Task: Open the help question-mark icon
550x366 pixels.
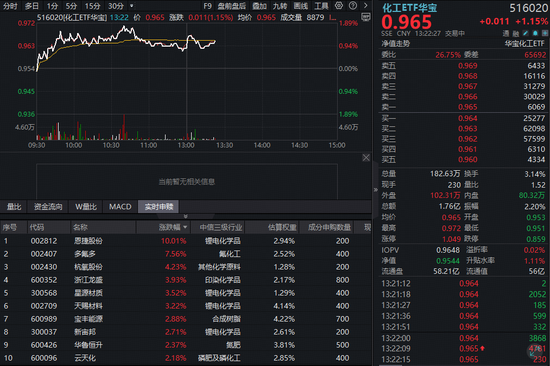Action: click(353, 6)
